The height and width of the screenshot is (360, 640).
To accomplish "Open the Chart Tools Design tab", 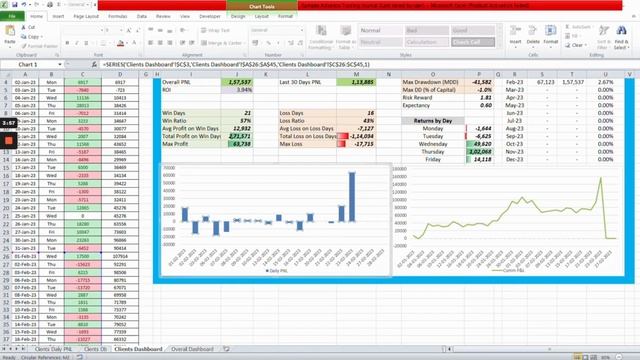I will coord(238,16).
